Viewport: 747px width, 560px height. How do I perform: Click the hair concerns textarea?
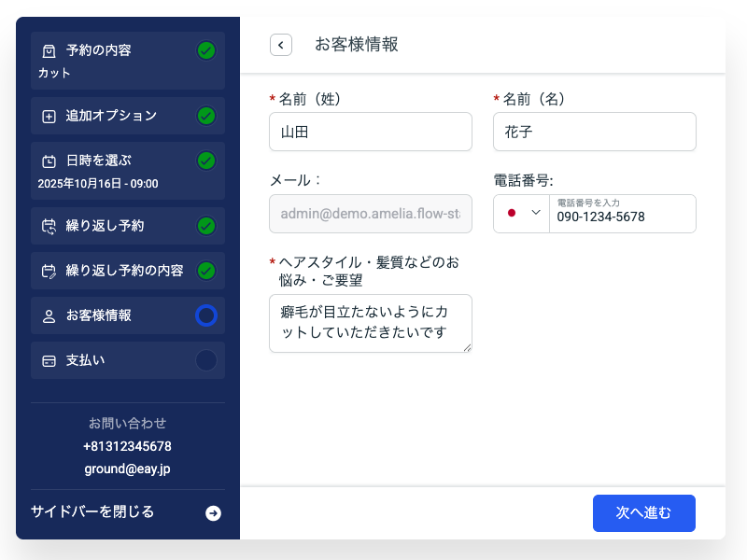[370, 323]
